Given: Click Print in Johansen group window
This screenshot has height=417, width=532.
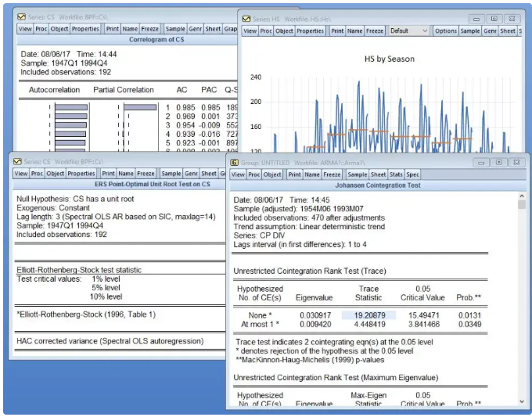Looking at the screenshot, I should [x=294, y=174].
